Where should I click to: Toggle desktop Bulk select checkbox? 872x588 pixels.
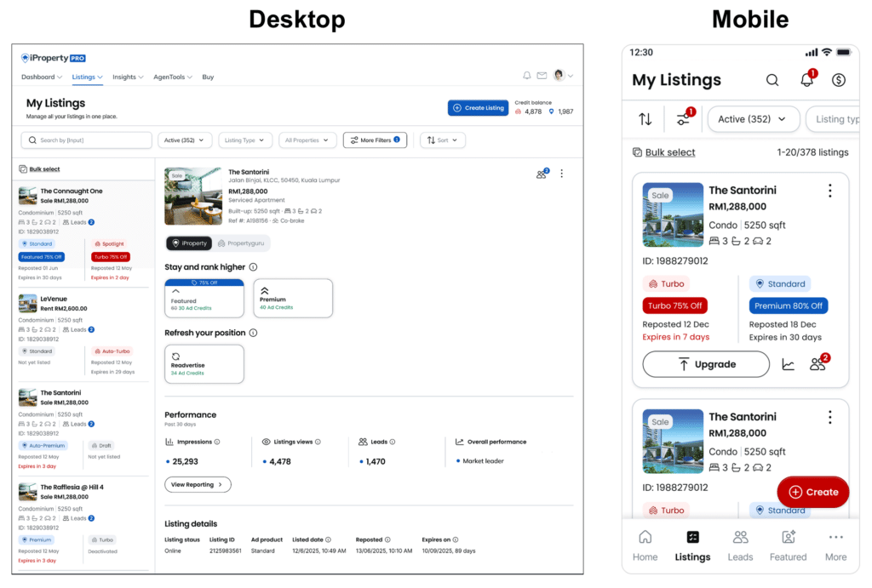23,169
